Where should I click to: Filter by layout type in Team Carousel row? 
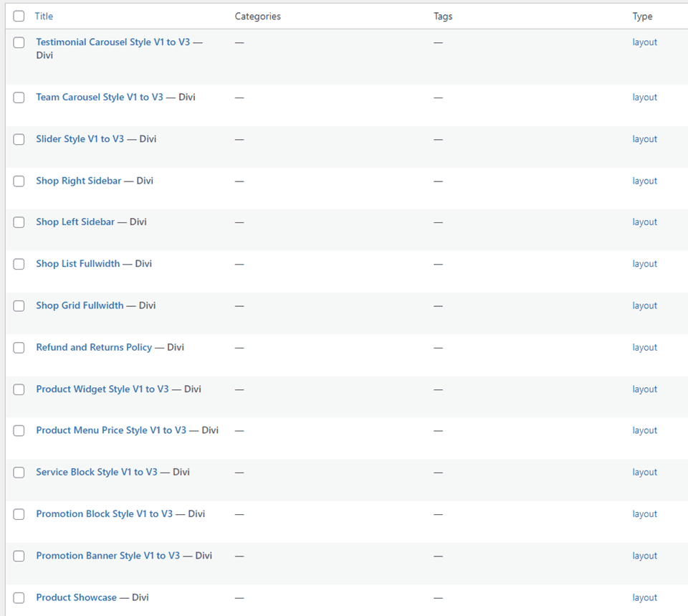644,98
